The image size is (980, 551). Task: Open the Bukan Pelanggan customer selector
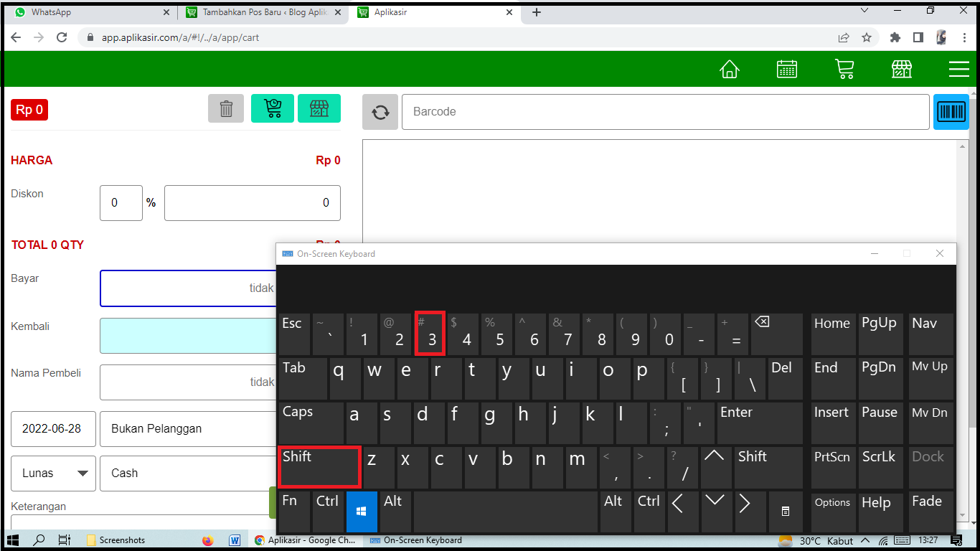[x=187, y=428]
